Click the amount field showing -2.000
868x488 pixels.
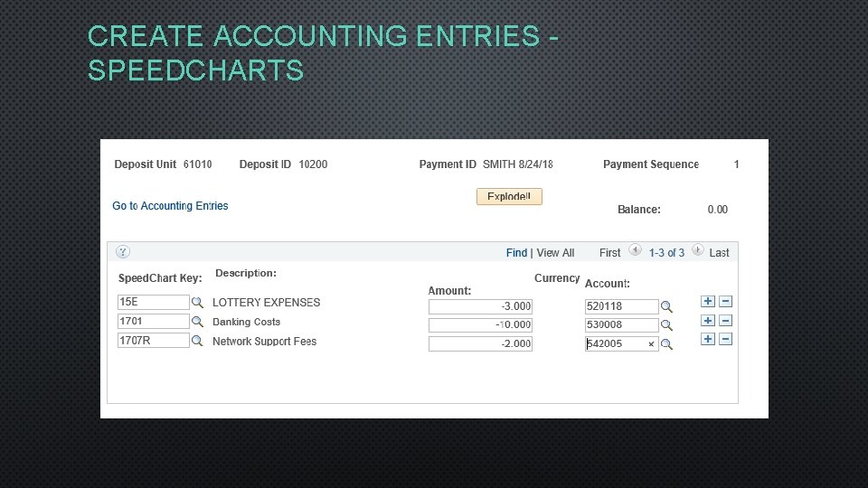(480, 343)
